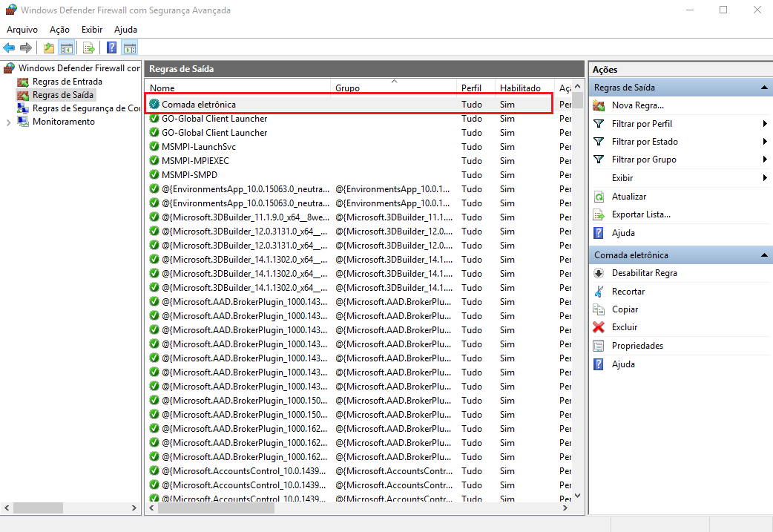Click the Regras de Segurança de Conexão icon

coord(23,108)
